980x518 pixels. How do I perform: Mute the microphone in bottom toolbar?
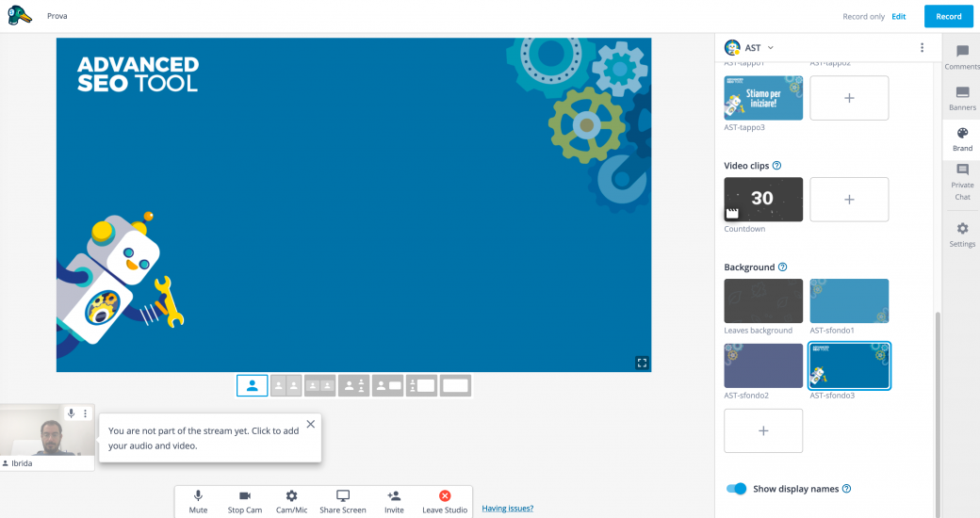198,502
